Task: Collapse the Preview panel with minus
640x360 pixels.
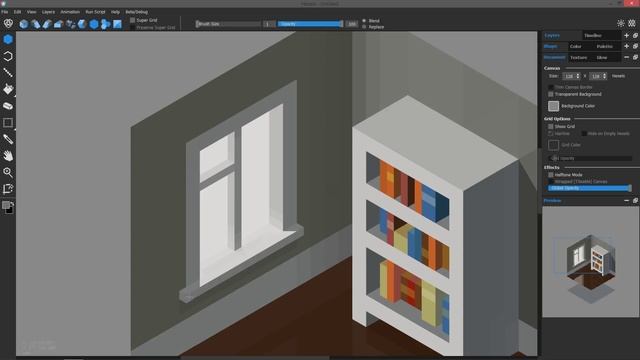Action: tap(627, 200)
